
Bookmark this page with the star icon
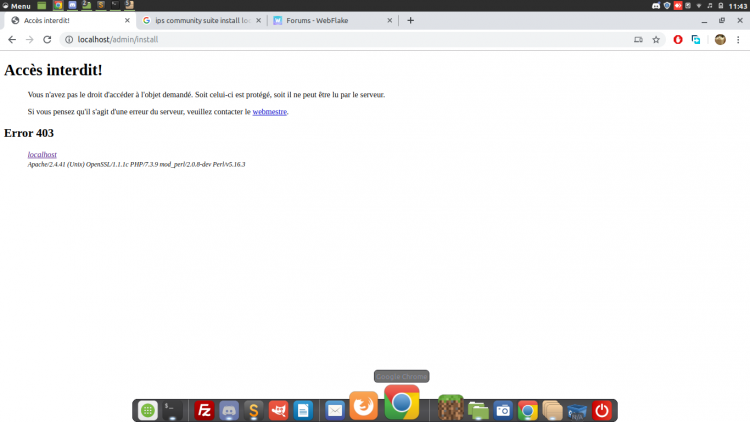(x=656, y=39)
